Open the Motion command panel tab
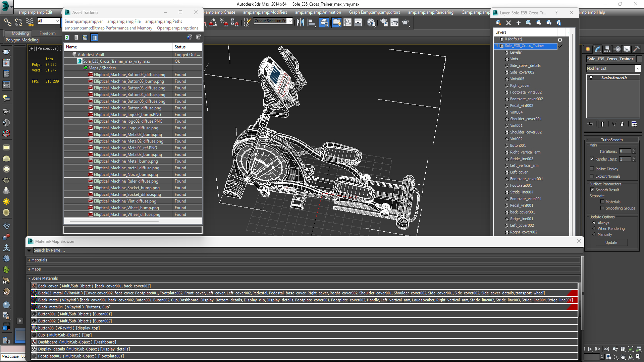The image size is (644, 362). coord(618,49)
